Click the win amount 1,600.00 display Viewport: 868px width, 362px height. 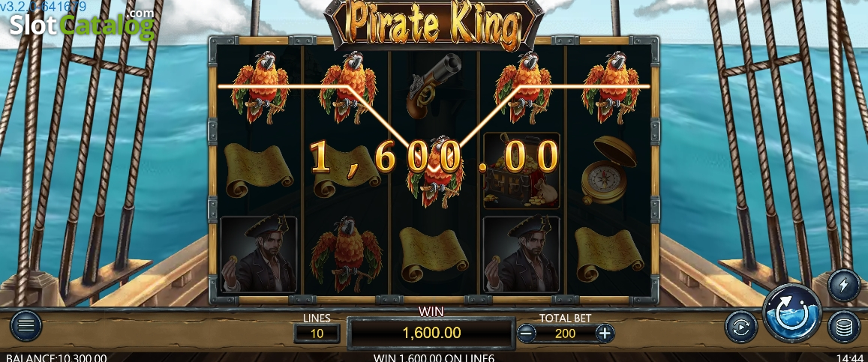pos(431,333)
